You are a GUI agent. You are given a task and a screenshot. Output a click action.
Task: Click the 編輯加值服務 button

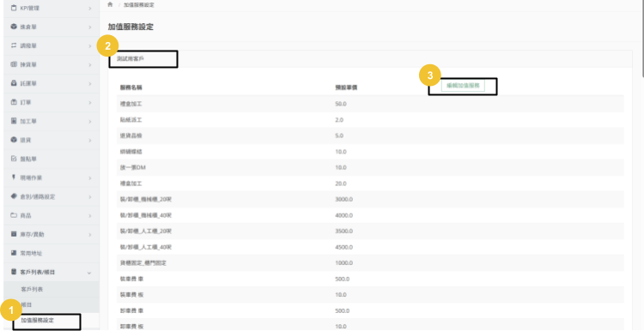click(463, 86)
